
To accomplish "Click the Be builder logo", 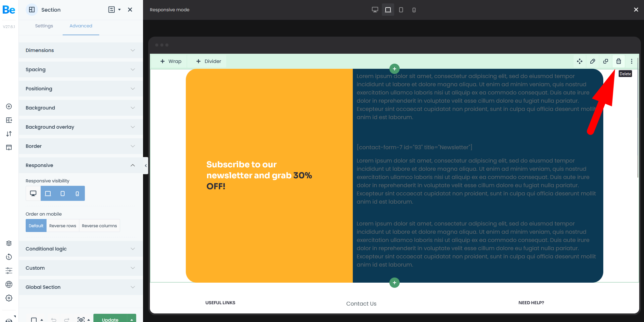I will point(9,10).
